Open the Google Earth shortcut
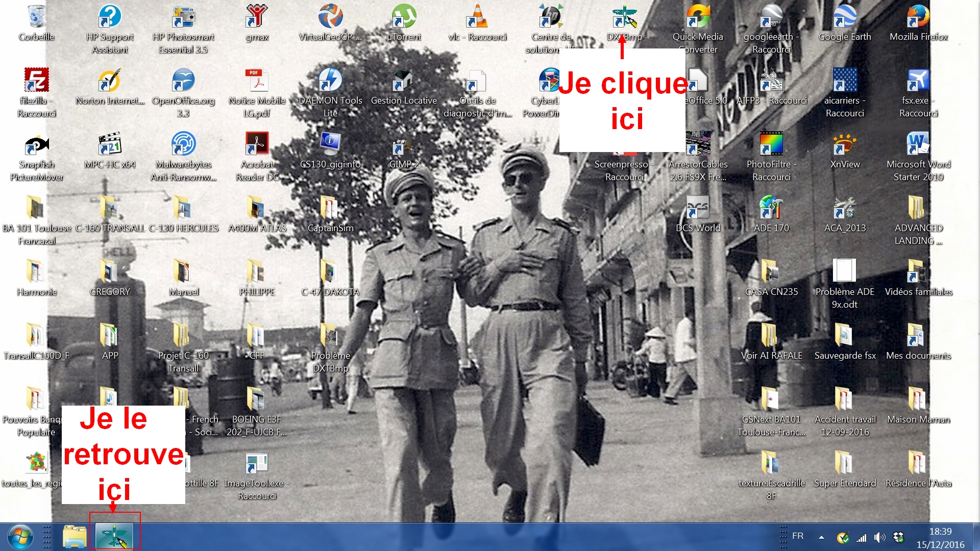Viewport: 980px width, 551px height. click(x=845, y=17)
